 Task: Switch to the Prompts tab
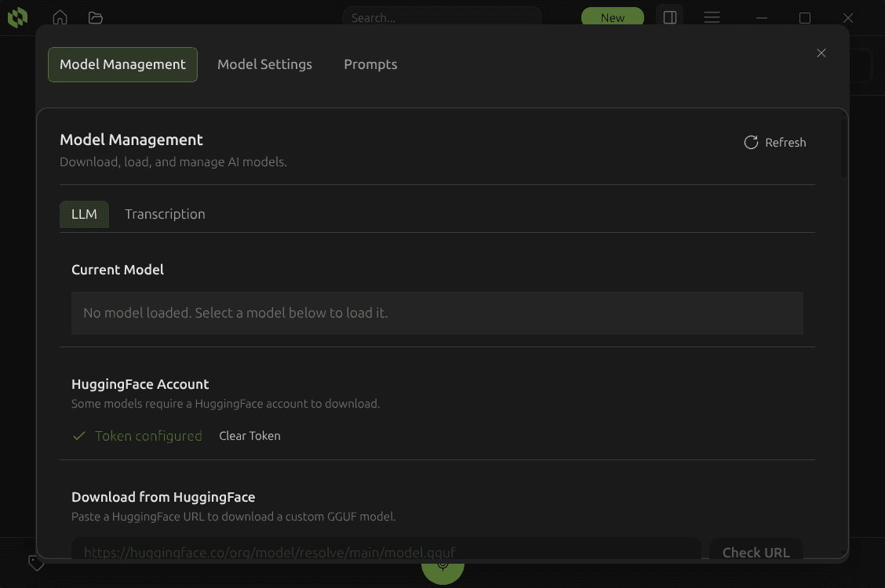click(370, 64)
